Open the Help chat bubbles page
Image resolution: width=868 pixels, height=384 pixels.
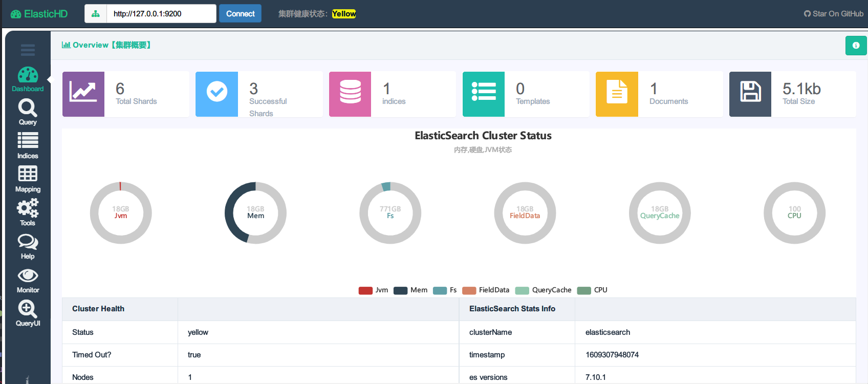coord(28,246)
